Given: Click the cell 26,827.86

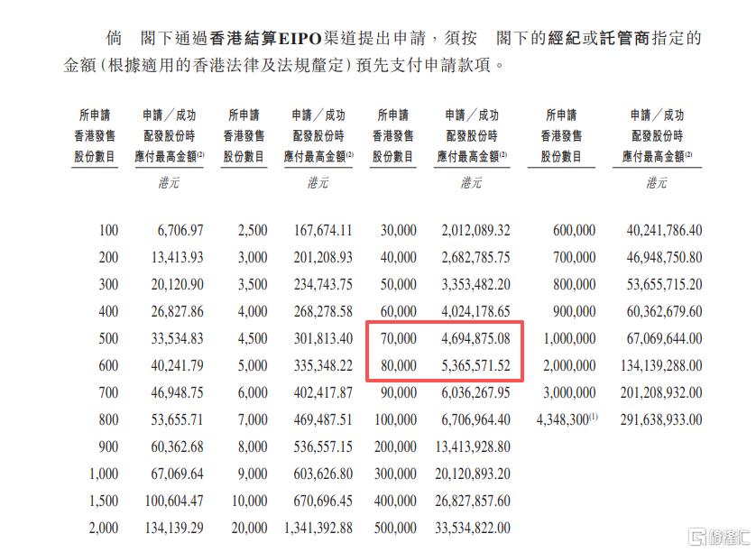Looking at the screenshot, I should tap(177, 311).
